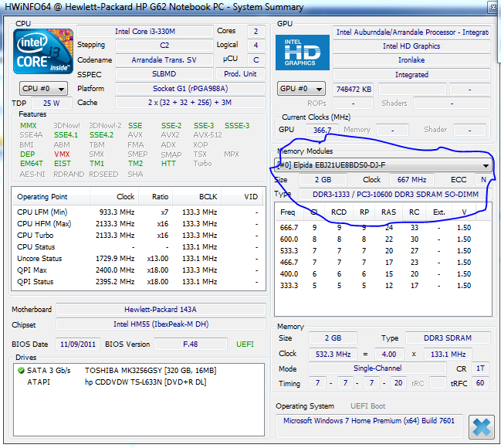This screenshot has height=448, width=501.
Task: Select the CPU HFM (Max) row
Action: click(x=138, y=223)
